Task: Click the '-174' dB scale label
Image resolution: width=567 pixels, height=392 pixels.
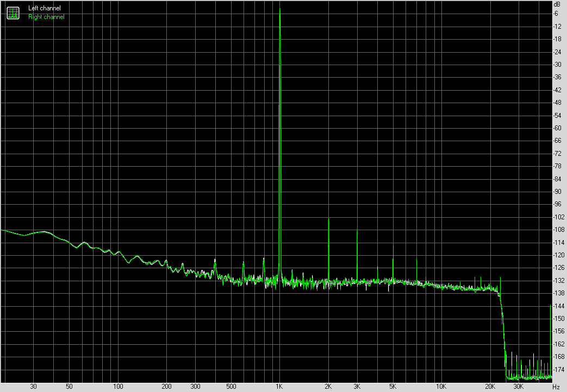Action: coord(559,370)
